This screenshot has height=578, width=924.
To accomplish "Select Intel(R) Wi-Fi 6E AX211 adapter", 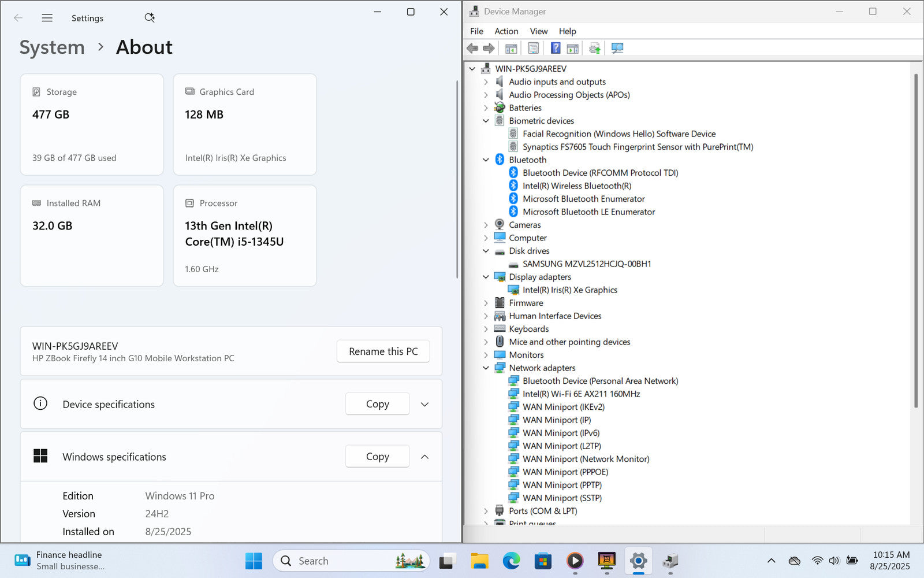I will point(581,394).
